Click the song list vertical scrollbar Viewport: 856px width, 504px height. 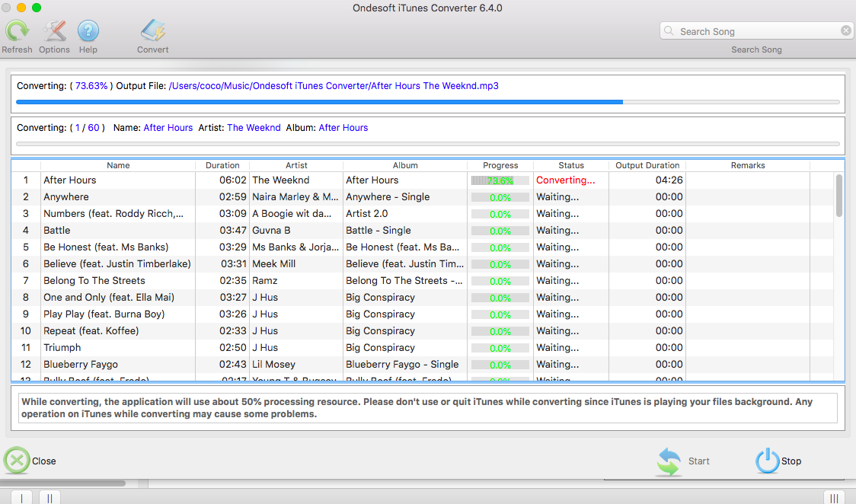(x=839, y=195)
